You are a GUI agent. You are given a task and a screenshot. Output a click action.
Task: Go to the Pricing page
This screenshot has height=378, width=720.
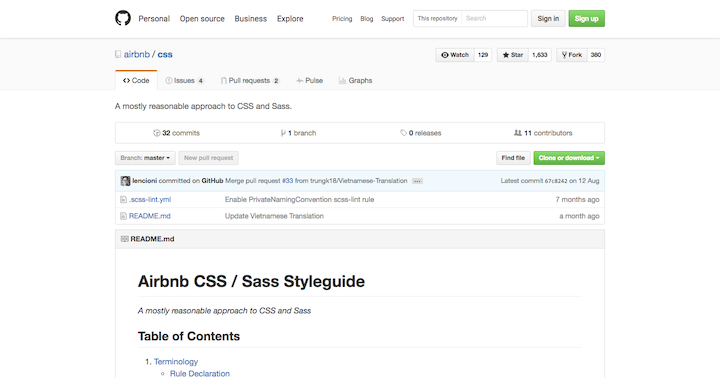[x=342, y=19]
